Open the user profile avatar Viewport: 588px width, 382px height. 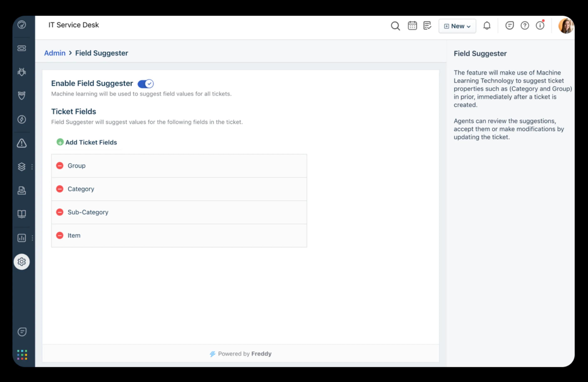pos(566,26)
